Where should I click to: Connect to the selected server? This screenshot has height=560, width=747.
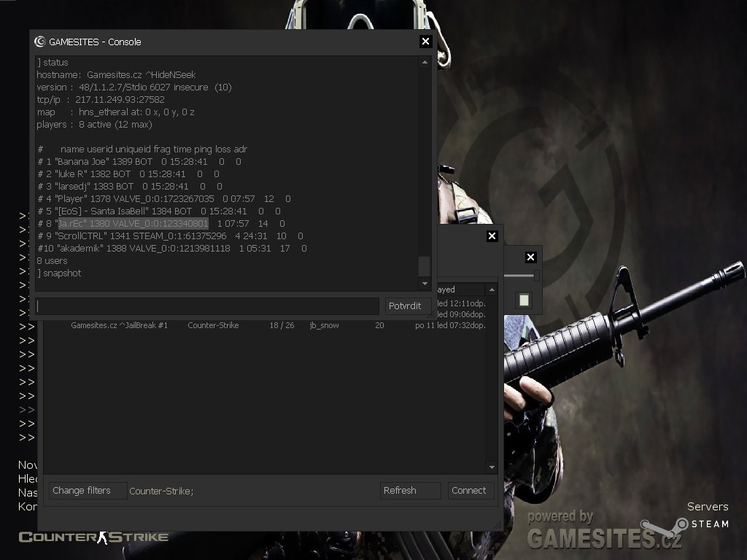click(471, 491)
